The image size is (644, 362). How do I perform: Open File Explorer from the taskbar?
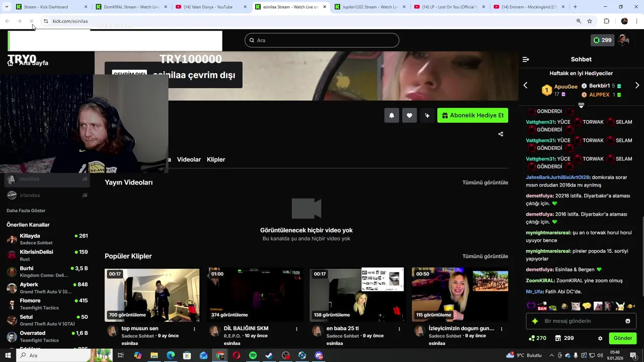[x=154, y=355]
